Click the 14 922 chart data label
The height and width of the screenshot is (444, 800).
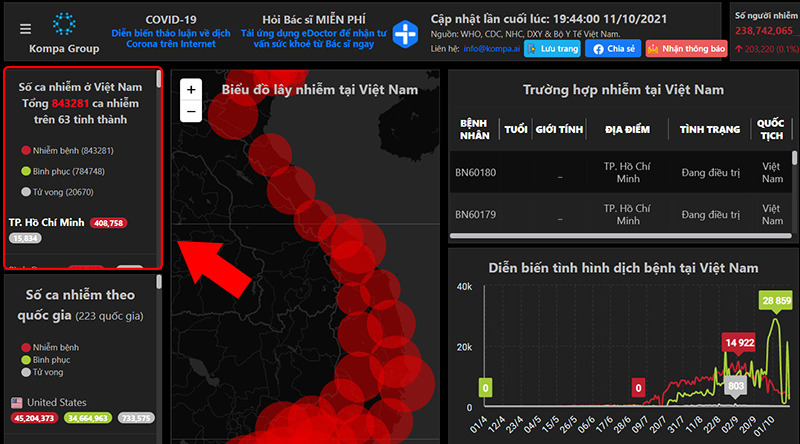coord(739,342)
